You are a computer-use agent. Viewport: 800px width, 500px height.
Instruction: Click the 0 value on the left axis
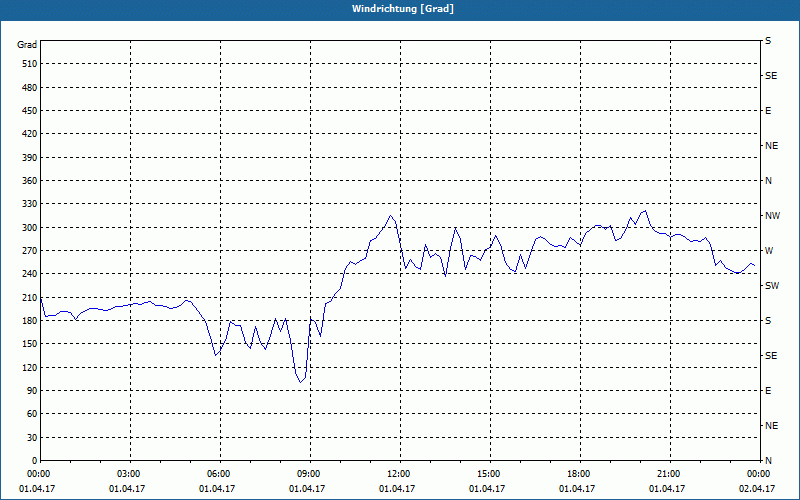tap(35, 461)
